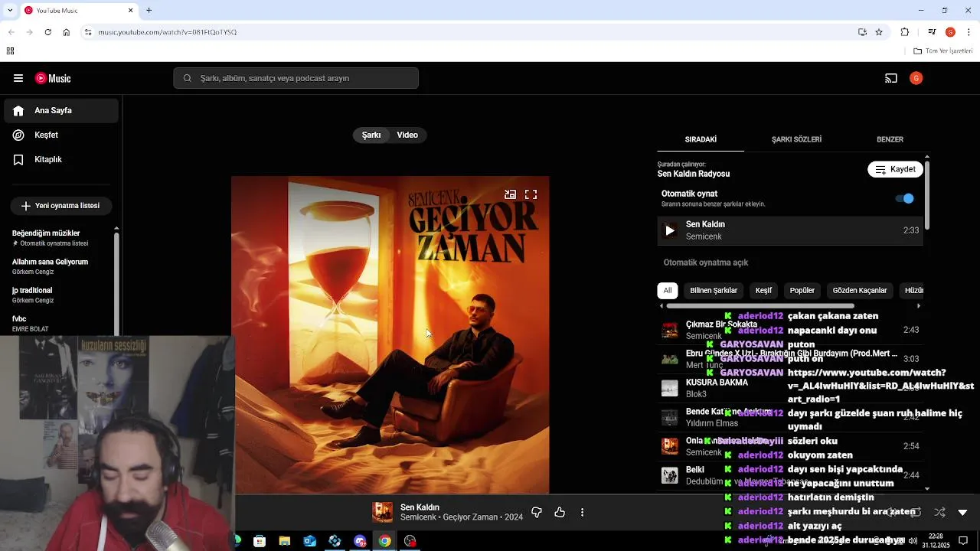The image size is (980, 551).
Task: Install the app via address bar icon
Action: point(862,32)
